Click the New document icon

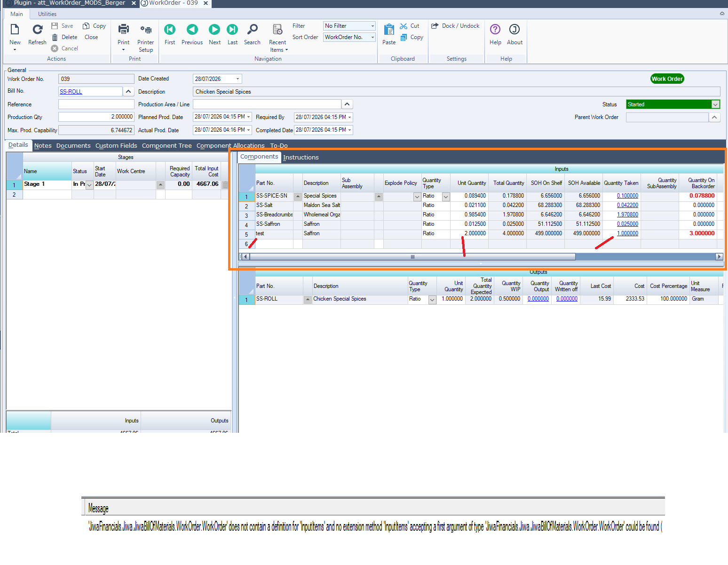point(15,30)
